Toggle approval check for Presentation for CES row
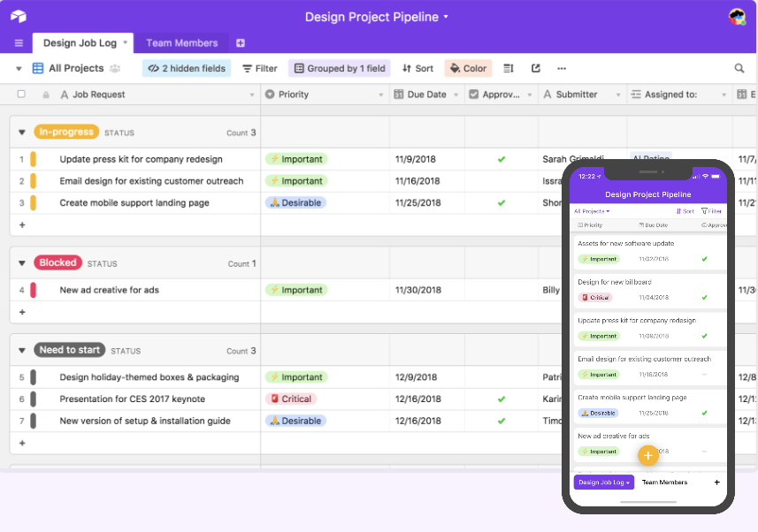Screen dimensions: 758x532 (502, 399)
